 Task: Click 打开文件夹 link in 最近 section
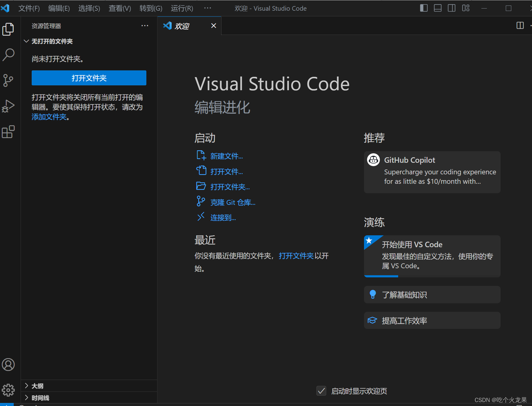pyautogui.click(x=296, y=256)
